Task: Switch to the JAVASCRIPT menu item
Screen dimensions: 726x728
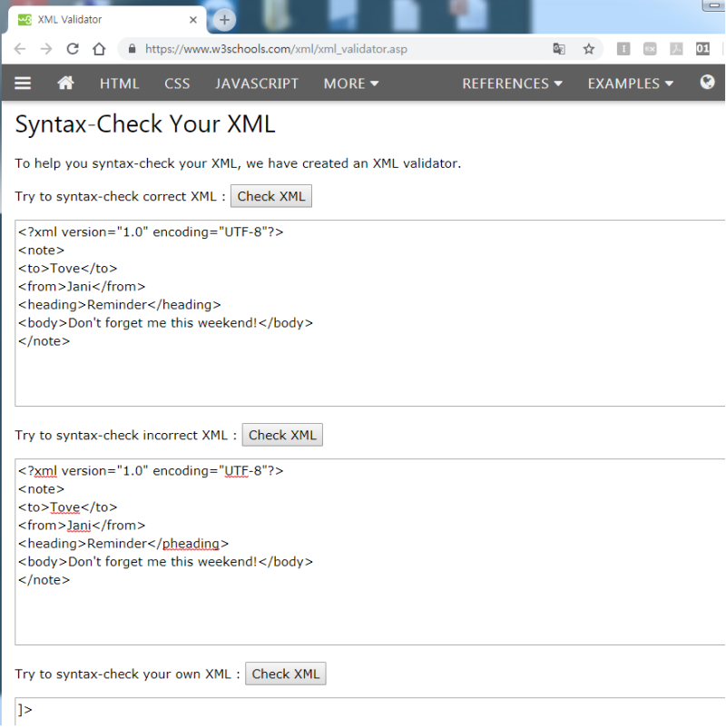Action: [257, 83]
